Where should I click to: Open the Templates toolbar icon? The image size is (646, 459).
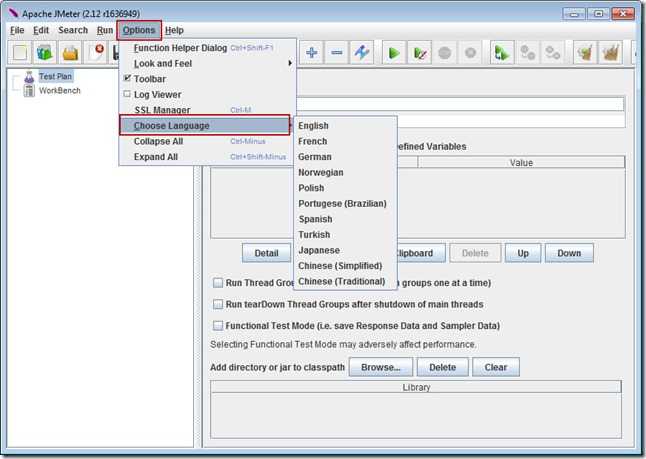click(x=45, y=53)
